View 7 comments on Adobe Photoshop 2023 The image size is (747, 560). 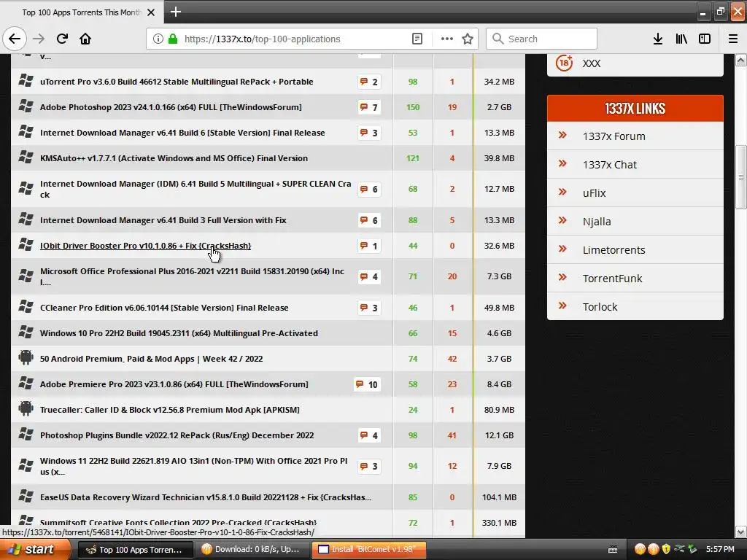pos(368,107)
